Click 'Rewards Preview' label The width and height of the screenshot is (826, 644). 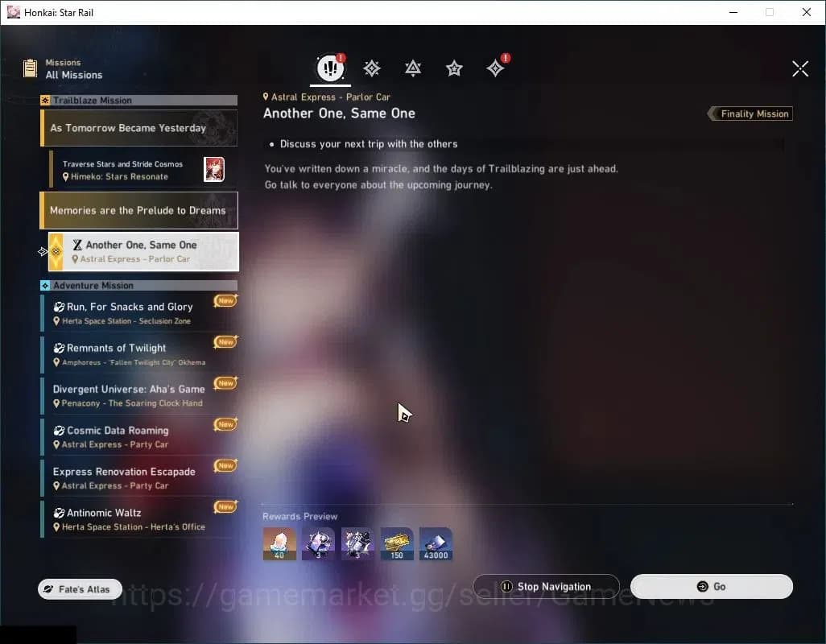299,517
